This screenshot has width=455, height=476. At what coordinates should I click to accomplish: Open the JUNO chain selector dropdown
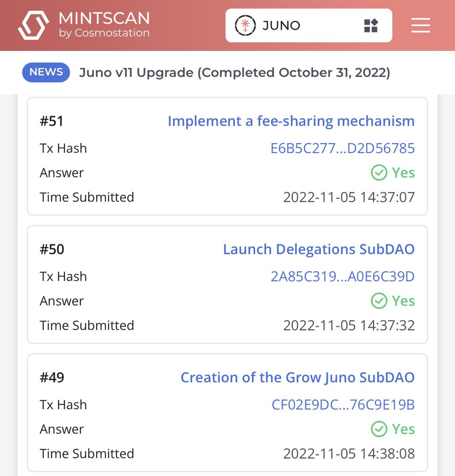click(308, 25)
